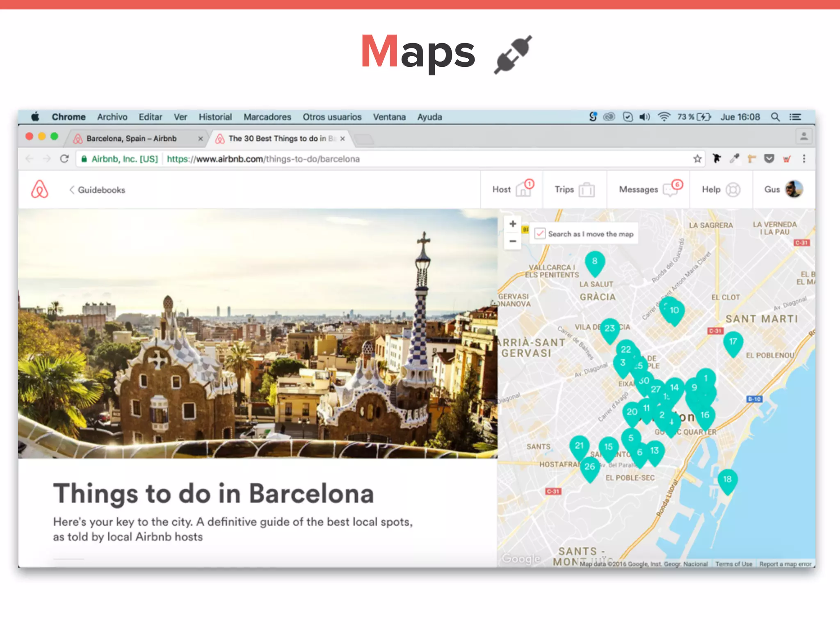
Task: Open Messages with 6 notifications
Action: [x=670, y=190]
